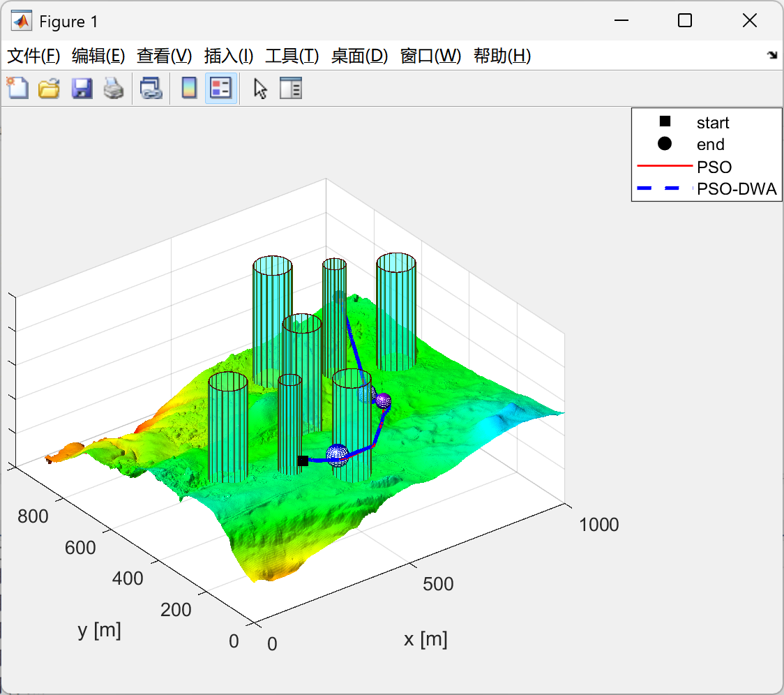
Task: Toggle the Insert Legend toolbar button
Action: [x=221, y=89]
